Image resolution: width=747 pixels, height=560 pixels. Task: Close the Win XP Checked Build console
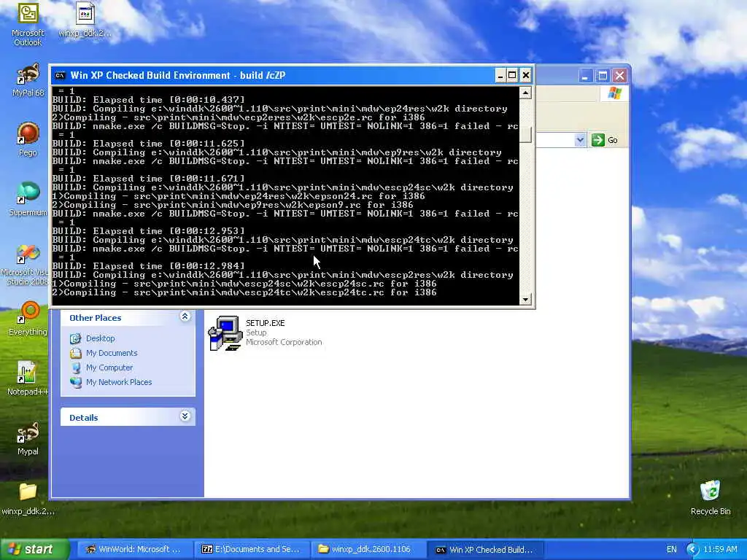[525, 75]
